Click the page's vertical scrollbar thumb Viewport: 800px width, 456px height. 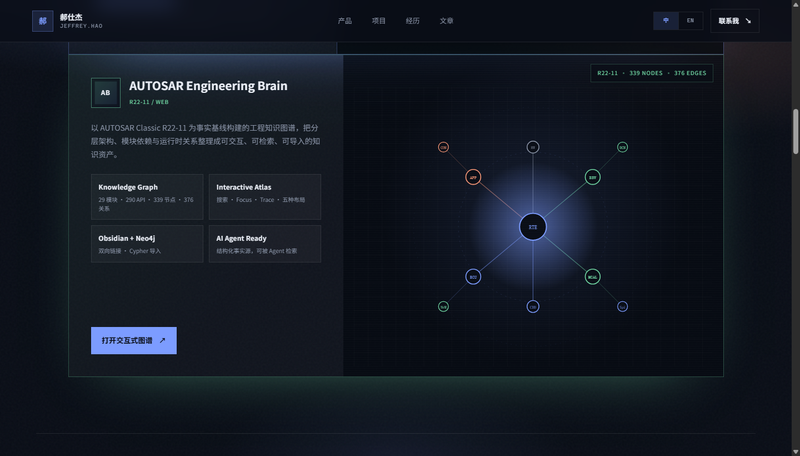(x=795, y=131)
